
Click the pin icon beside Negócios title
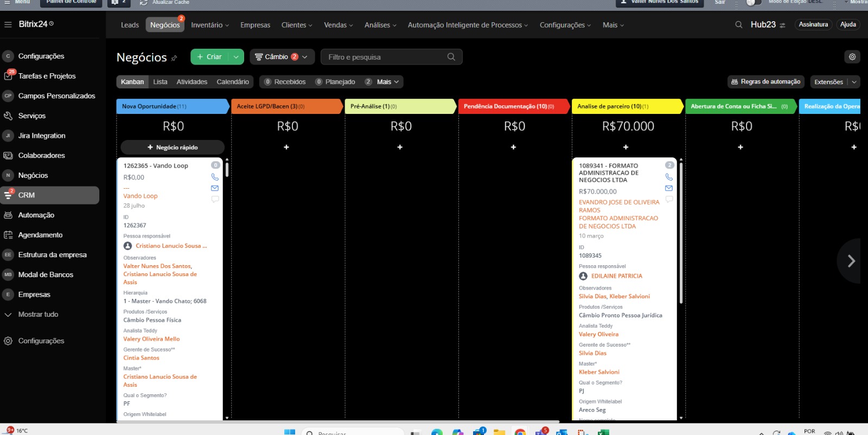tap(174, 58)
